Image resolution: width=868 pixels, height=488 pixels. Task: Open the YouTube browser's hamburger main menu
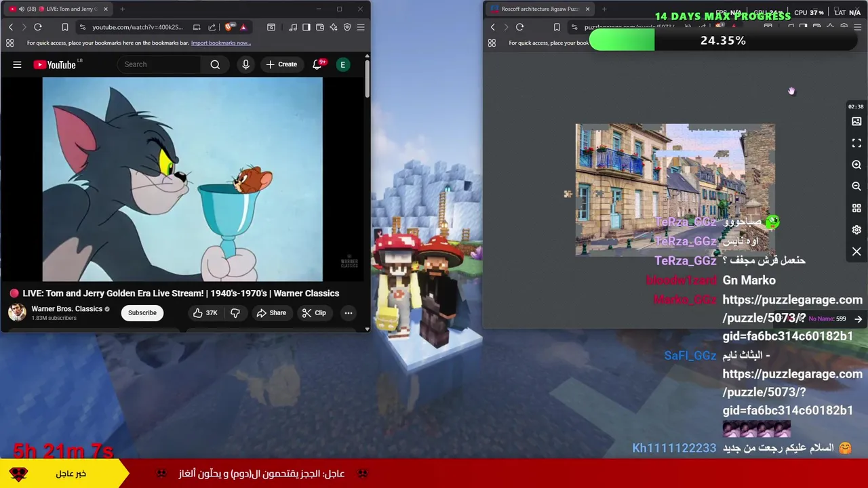pos(361,27)
